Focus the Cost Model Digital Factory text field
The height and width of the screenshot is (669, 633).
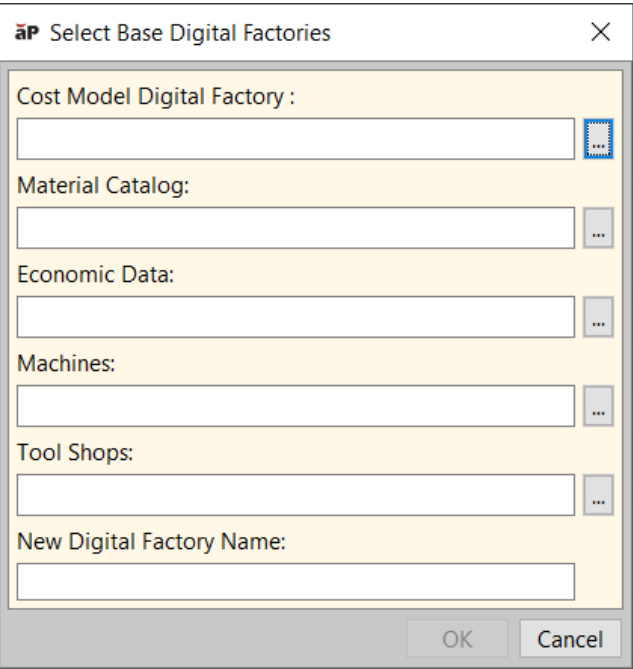[x=295, y=140]
